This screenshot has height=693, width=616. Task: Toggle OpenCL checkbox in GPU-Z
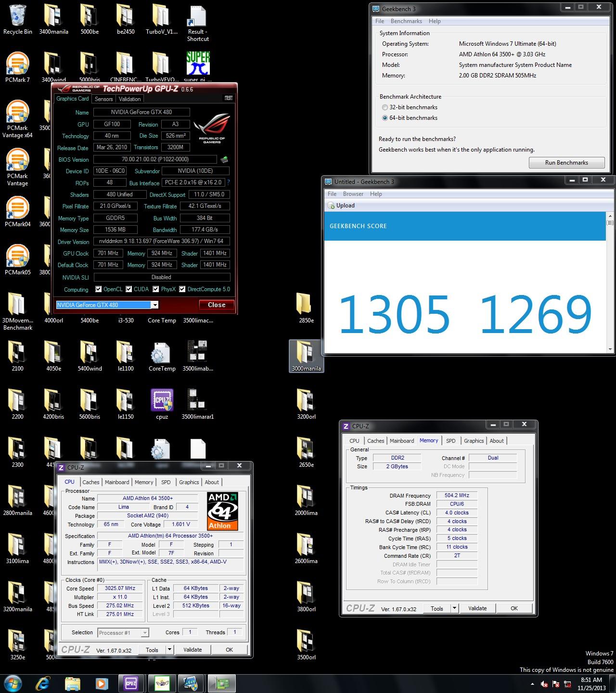(x=99, y=289)
